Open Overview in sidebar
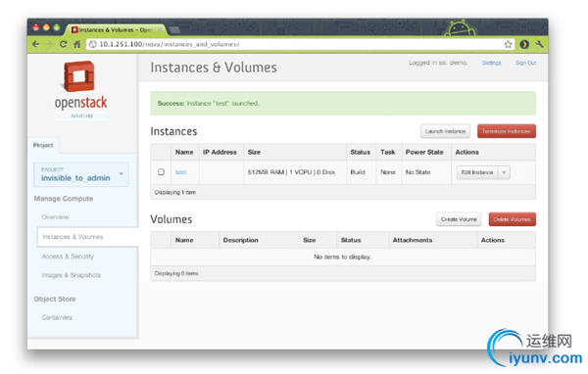 pos(55,217)
